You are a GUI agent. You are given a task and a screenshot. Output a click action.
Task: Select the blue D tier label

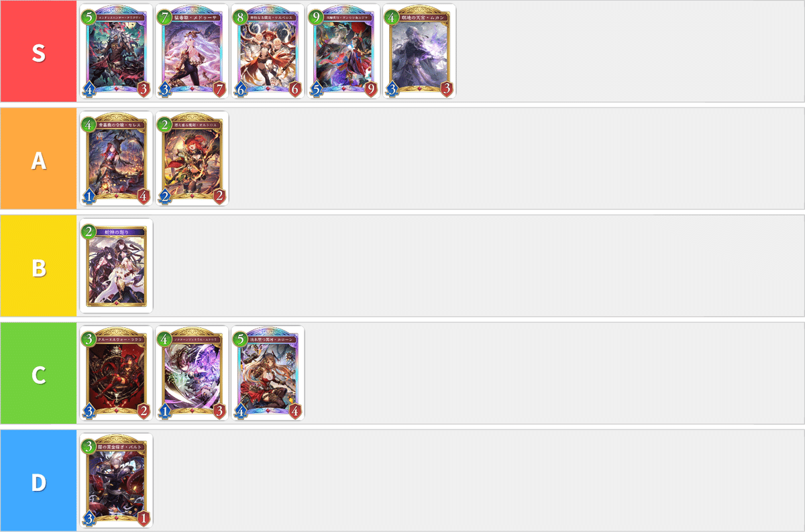tap(38, 481)
